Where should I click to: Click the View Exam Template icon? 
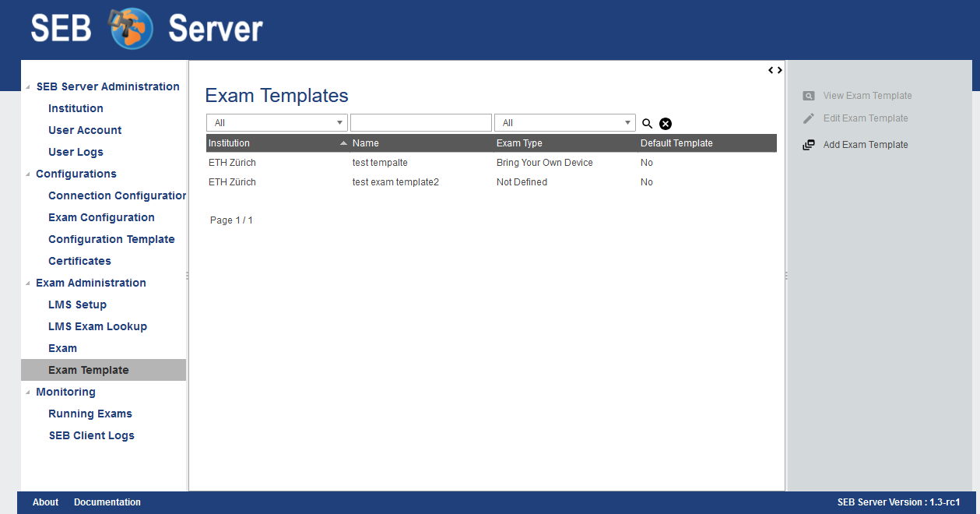click(x=809, y=96)
